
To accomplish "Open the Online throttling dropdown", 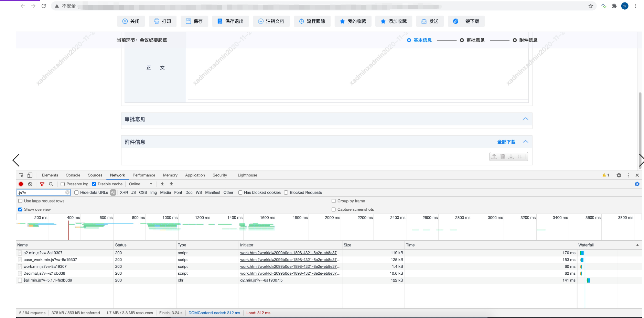I will tap(140, 184).
